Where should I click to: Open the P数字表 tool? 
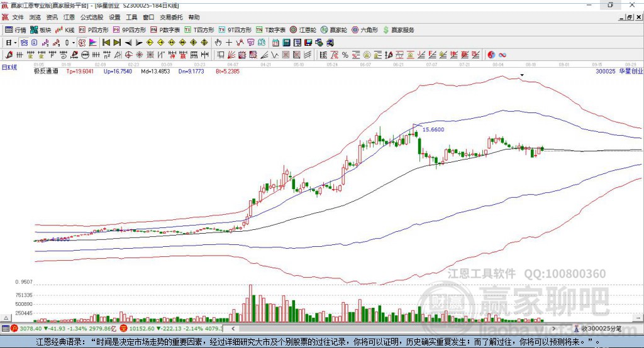click(x=165, y=30)
